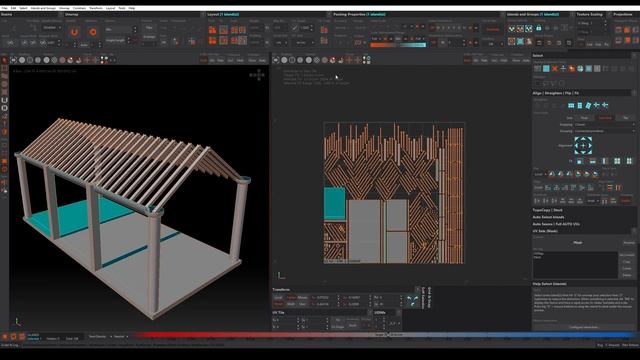The height and width of the screenshot is (360, 640).
Task: Select the U tool in the left sidebar
Action: [4, 100]
